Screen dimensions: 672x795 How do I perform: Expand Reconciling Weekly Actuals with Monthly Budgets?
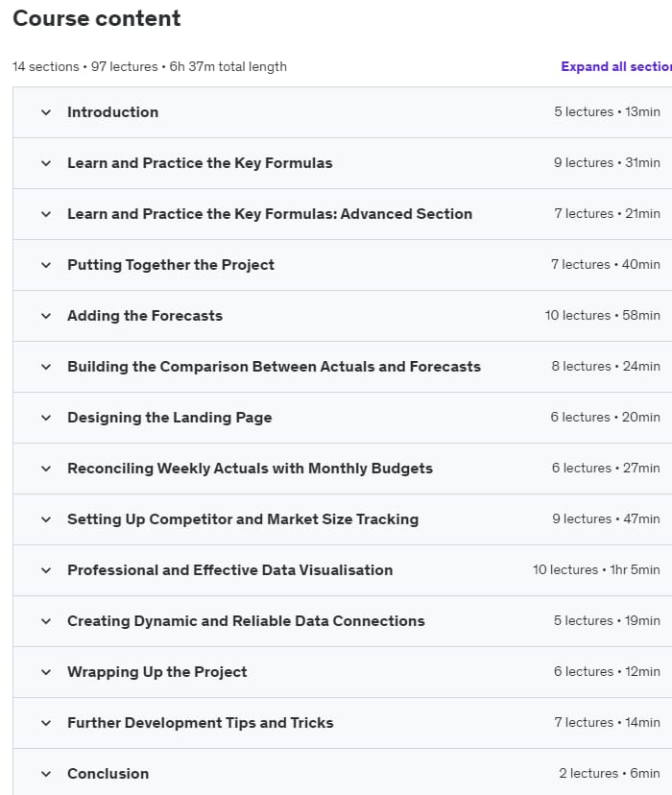[x=45, y=468]
